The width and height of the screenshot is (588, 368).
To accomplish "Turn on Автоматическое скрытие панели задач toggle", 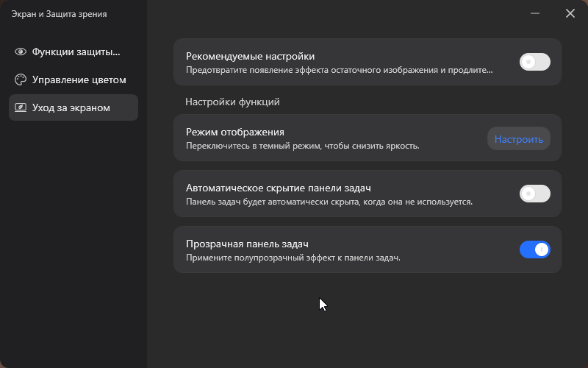I will [534, 194].
